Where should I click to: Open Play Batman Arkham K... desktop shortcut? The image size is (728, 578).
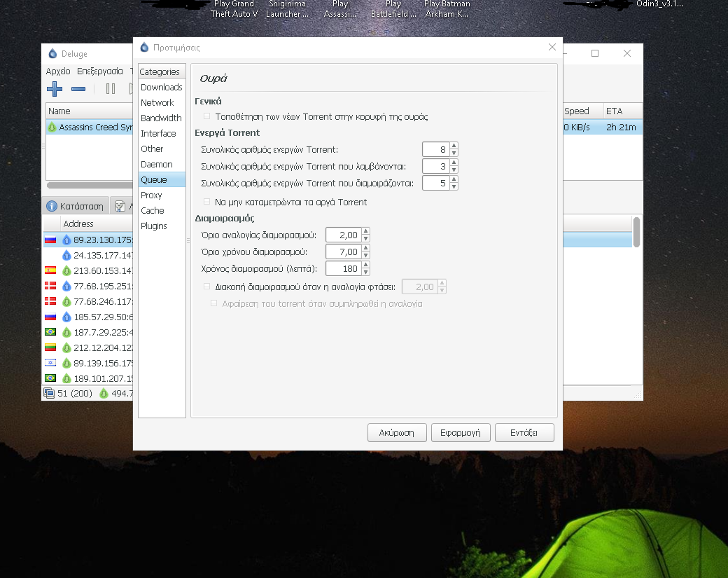coord(447,9)
